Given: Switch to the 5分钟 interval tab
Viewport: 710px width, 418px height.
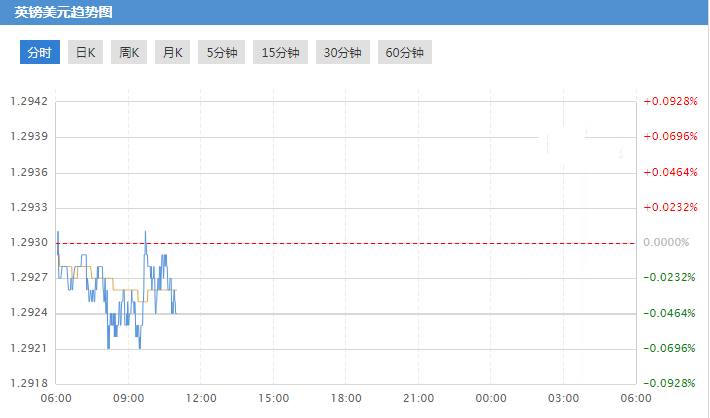Looking at the screenshot, I should 222,53.
